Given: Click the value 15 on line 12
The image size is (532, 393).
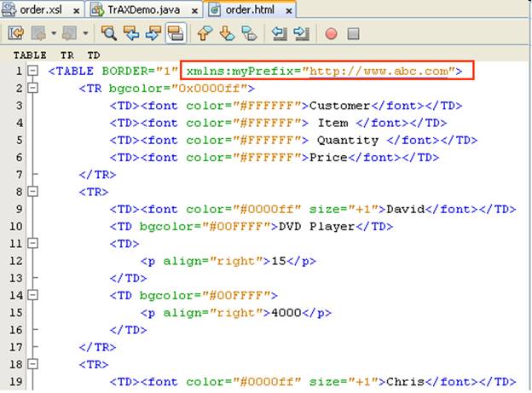Looking at the screenshot, I should 279,261.
